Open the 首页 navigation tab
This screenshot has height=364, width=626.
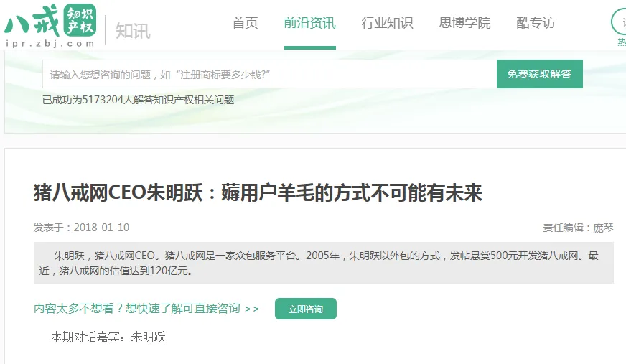245,23
